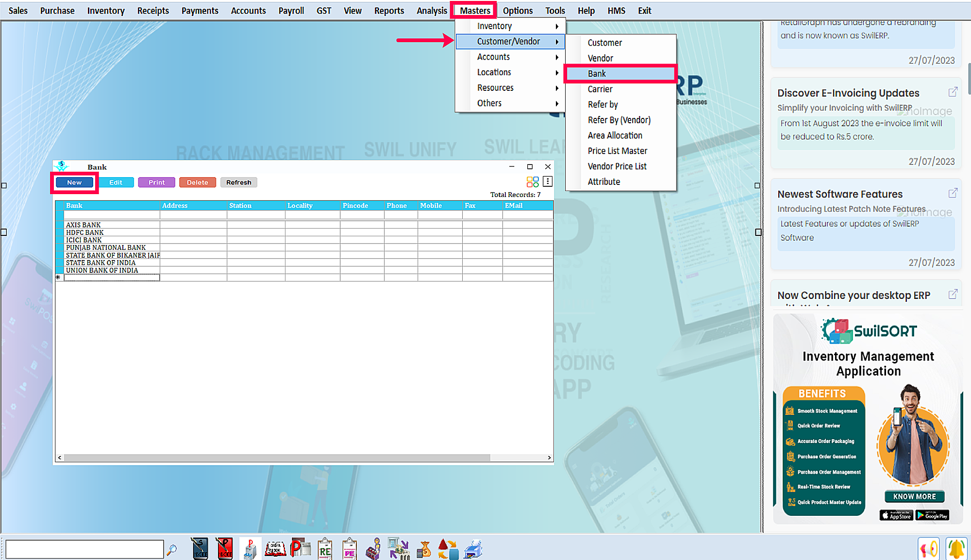Click the shopper with basket icon
Screen dimensions: 971x560
coord(373,549)
